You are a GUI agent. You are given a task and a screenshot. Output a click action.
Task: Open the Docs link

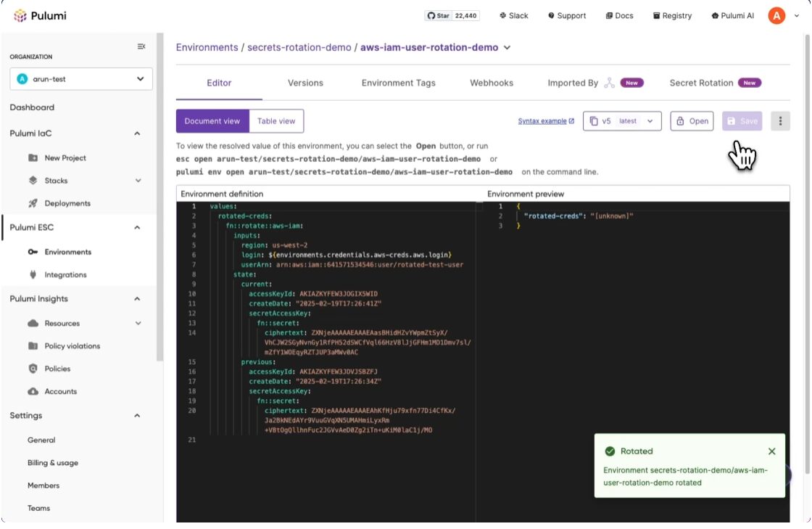click(619, 15)
